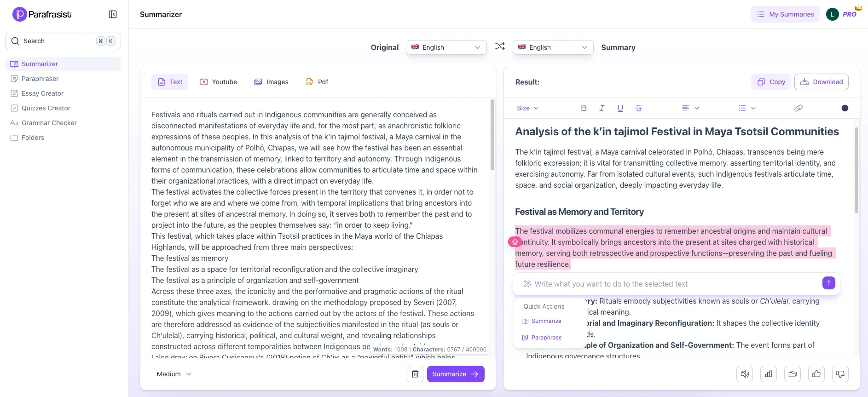Select the Text input tab
The height and width of the screenshot is (397, 868).
click(170, 82)
